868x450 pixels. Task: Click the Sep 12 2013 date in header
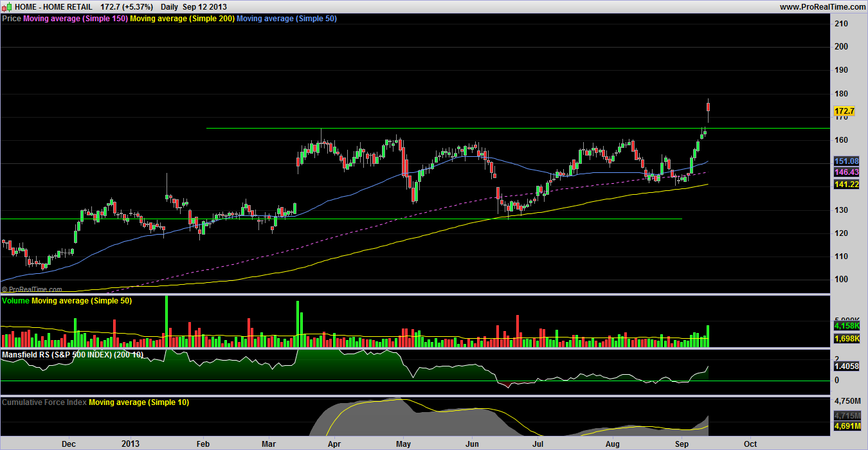coord(204,6)
